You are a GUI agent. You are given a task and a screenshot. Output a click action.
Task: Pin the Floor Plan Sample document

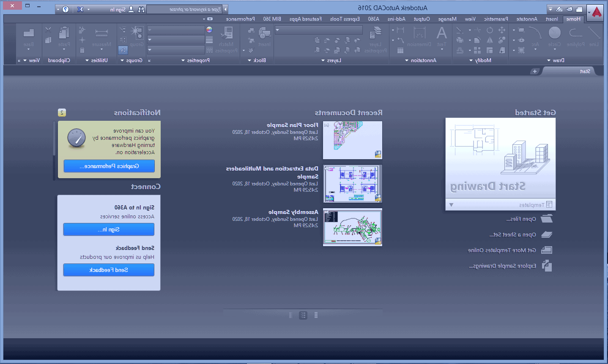click(326, 125)
